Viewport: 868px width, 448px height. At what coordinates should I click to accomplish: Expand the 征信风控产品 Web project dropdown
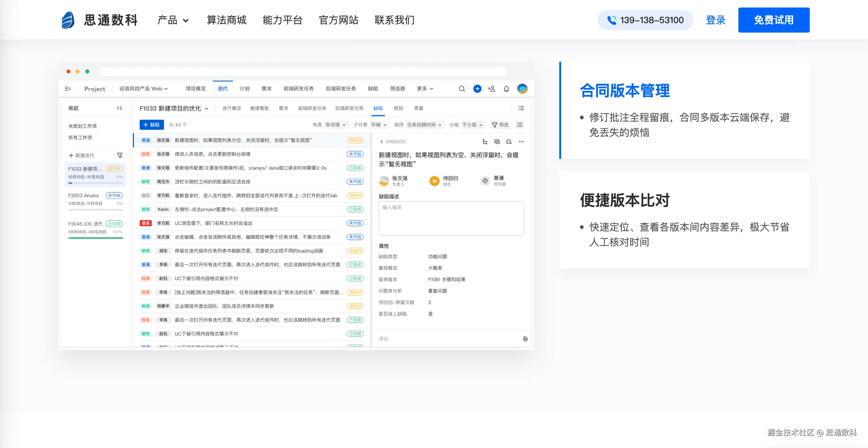143,89
